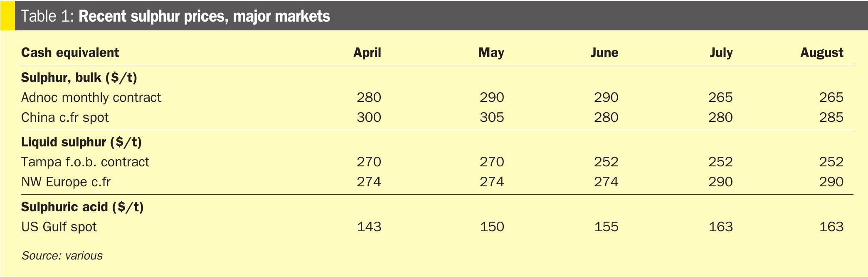Screen dimensions: 868x277
Task: Click the 'Adnoc monthly contract' row label
Action: click(91, 97)
